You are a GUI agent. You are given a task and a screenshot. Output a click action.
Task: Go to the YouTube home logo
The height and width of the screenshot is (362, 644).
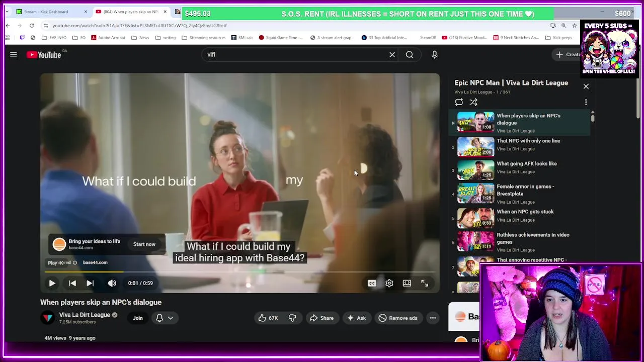(44, 55)
